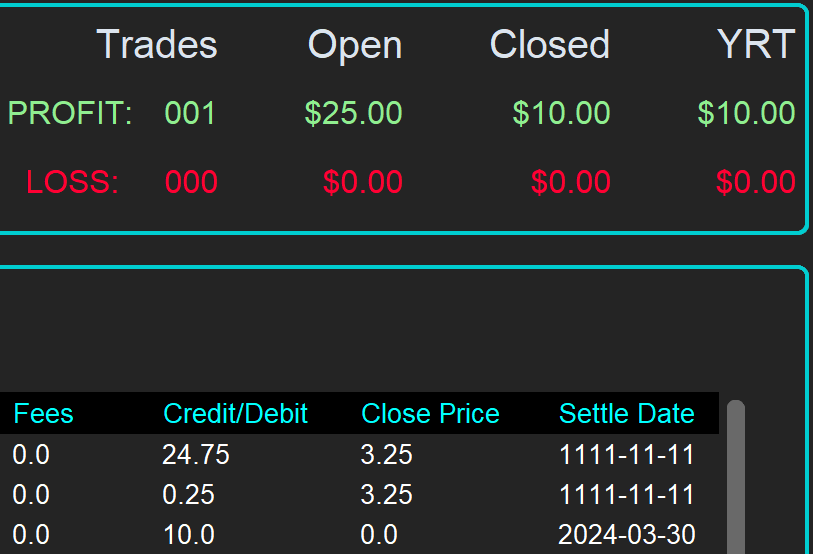Select the 10.0 Credit/Debit cell
The height and width of the screenshot is (554, 813).
point(188,535)
